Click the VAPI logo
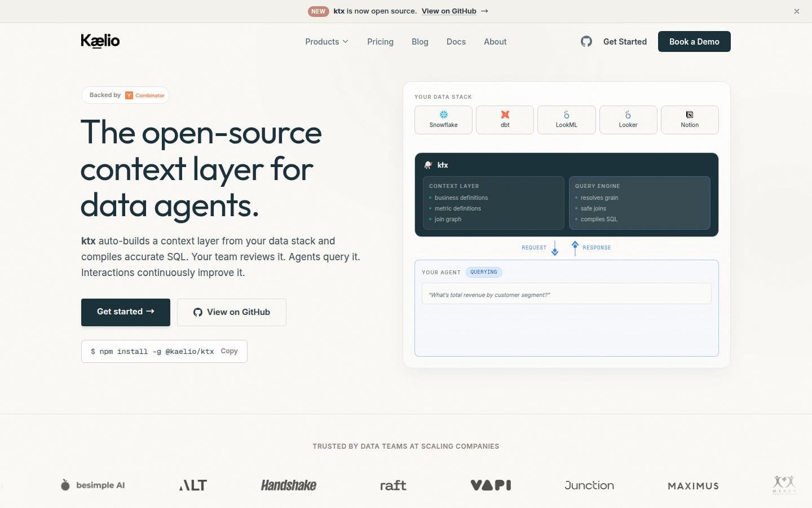Image resolution: width=812 pixels, height=508 pixels. (x=491, y=485)
